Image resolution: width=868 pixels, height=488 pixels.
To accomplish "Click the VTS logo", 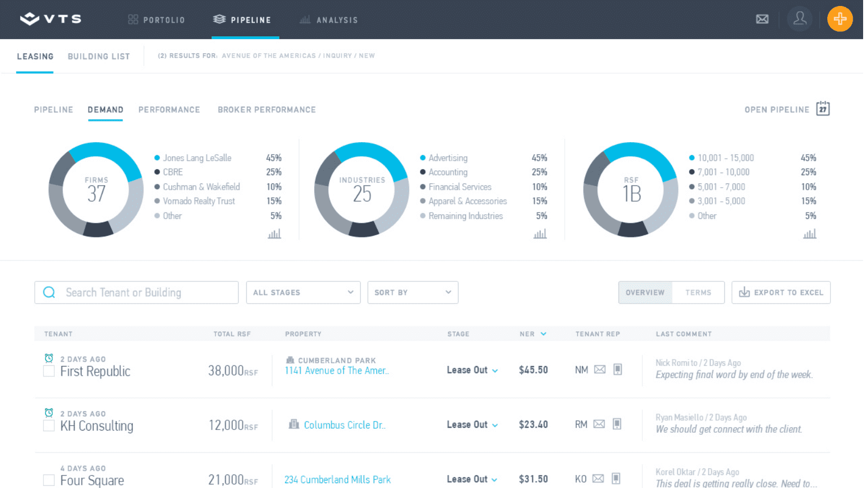I will click(50, 19).
